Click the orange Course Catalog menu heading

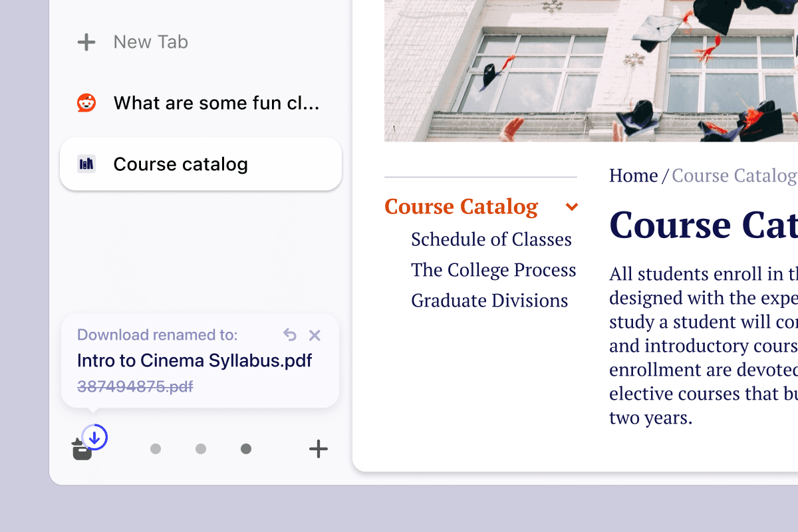461,207
